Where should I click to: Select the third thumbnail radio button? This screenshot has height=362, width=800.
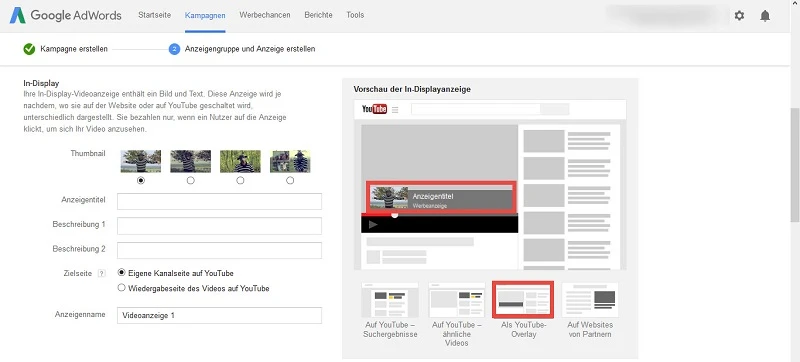240,180
